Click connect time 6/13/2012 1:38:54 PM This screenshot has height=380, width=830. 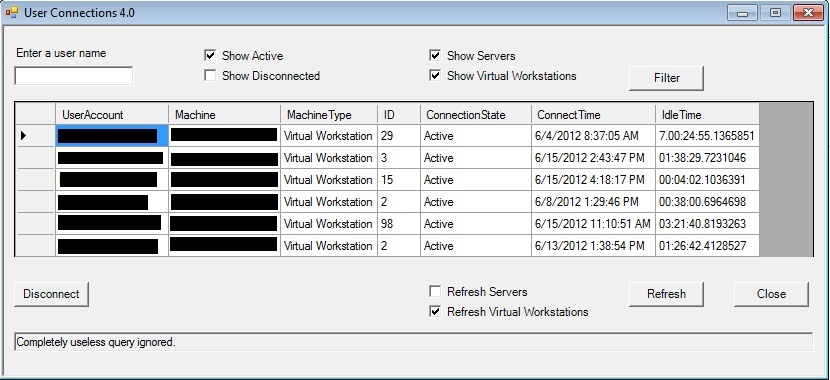pos(593,246)
